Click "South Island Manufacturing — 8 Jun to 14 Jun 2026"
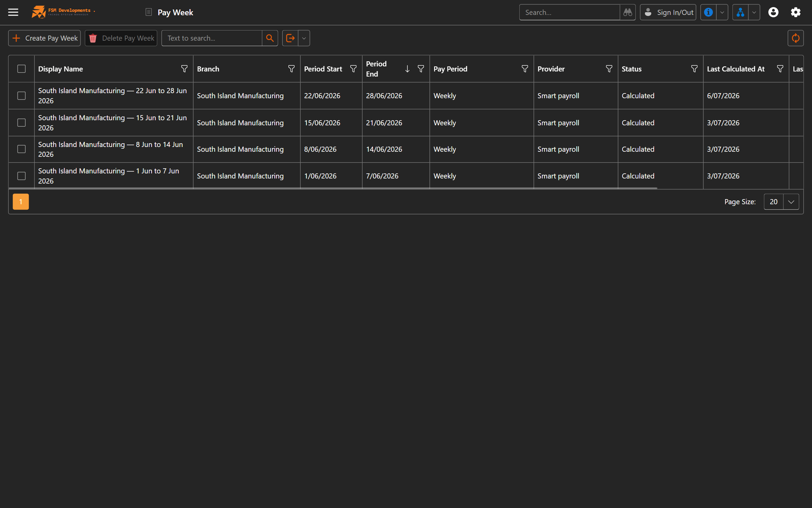The image size is (812, 508). [x=111, y=149]
